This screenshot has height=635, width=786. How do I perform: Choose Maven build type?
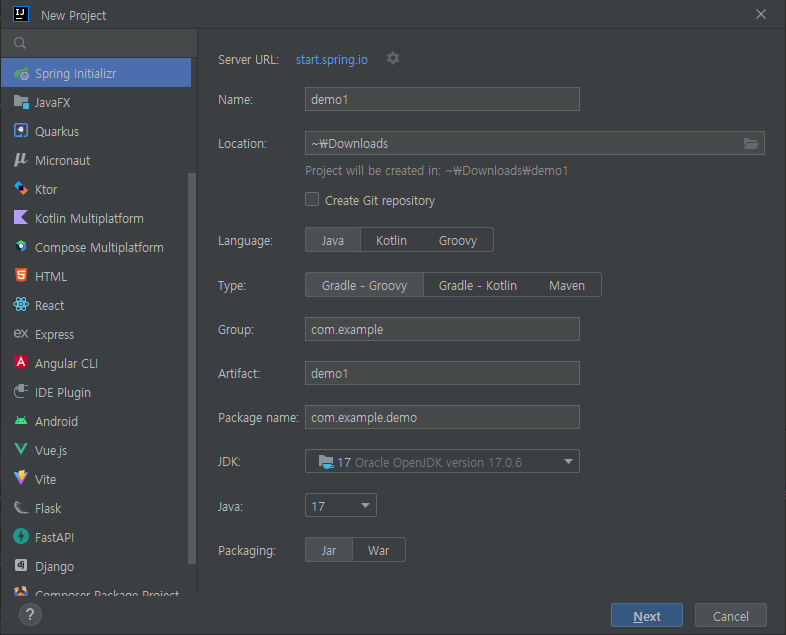[567, 285]
